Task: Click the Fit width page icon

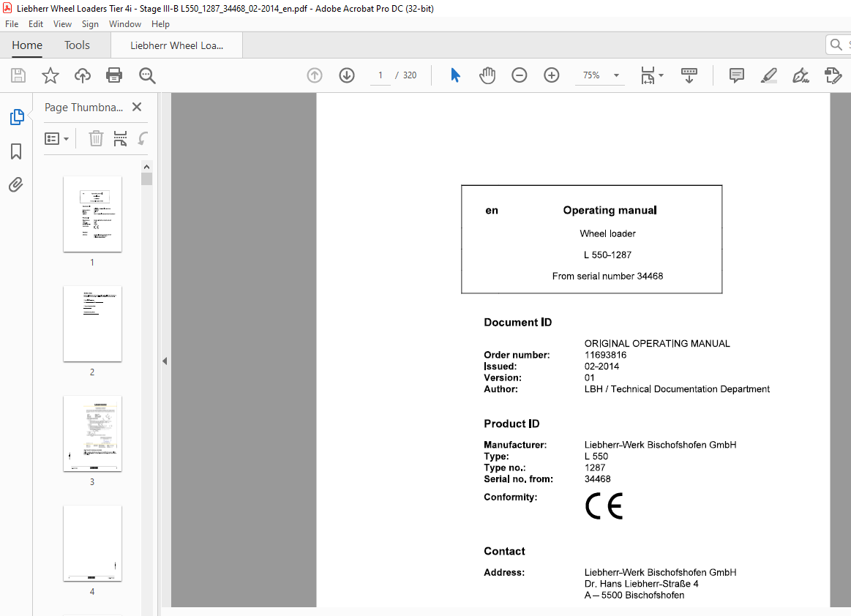Action: (648, 75)
